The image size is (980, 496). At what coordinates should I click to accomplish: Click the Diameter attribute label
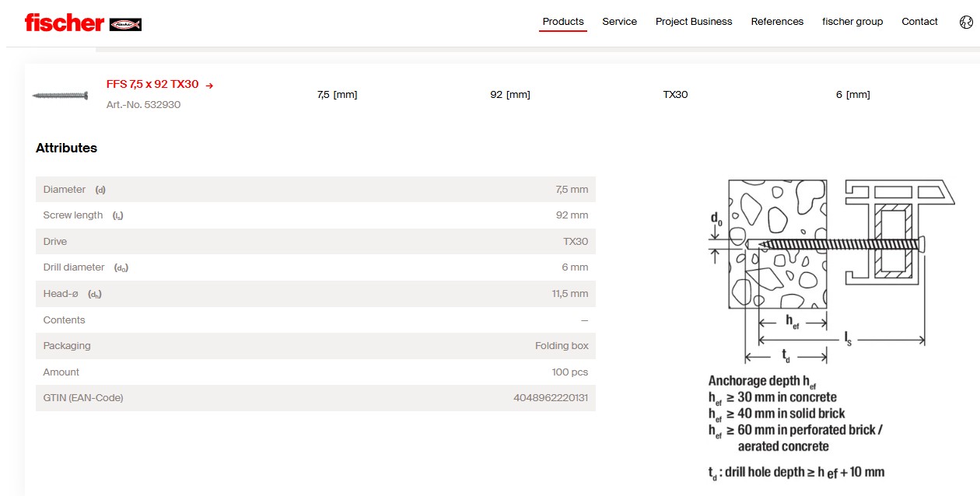65,190
